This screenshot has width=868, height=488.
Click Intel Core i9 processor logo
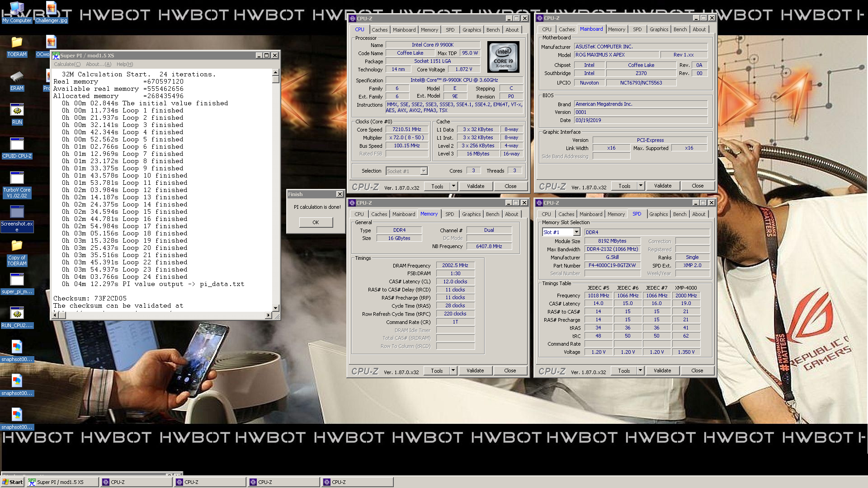(x=503, y=57)
